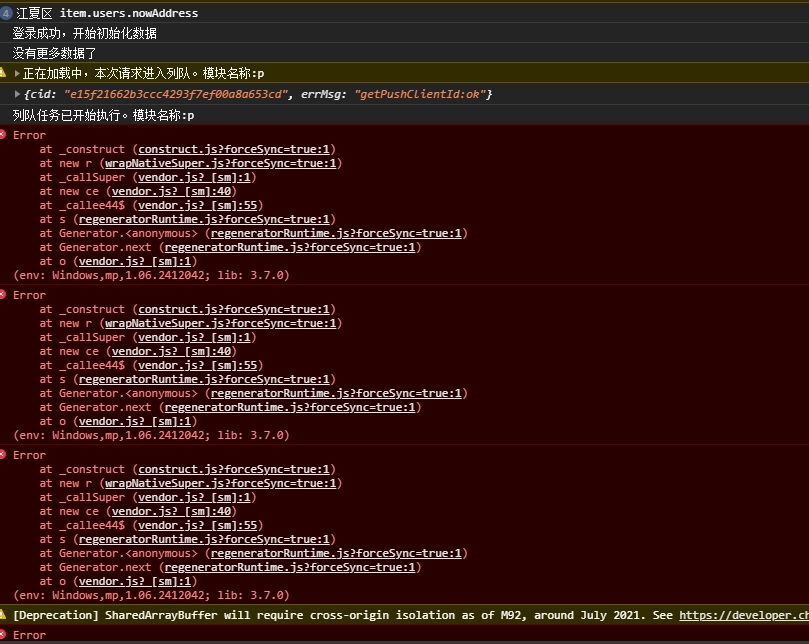Expand the logged object containing cid and errMsg
809x644 pixels.
(x=17, y=94)
